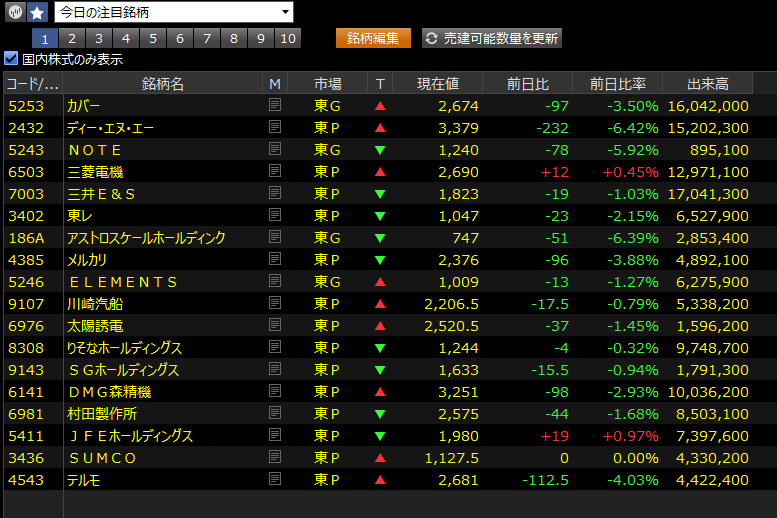Sort by 銘柄名 column header
This screenshot has width=777, height=518.
(163, 83)
